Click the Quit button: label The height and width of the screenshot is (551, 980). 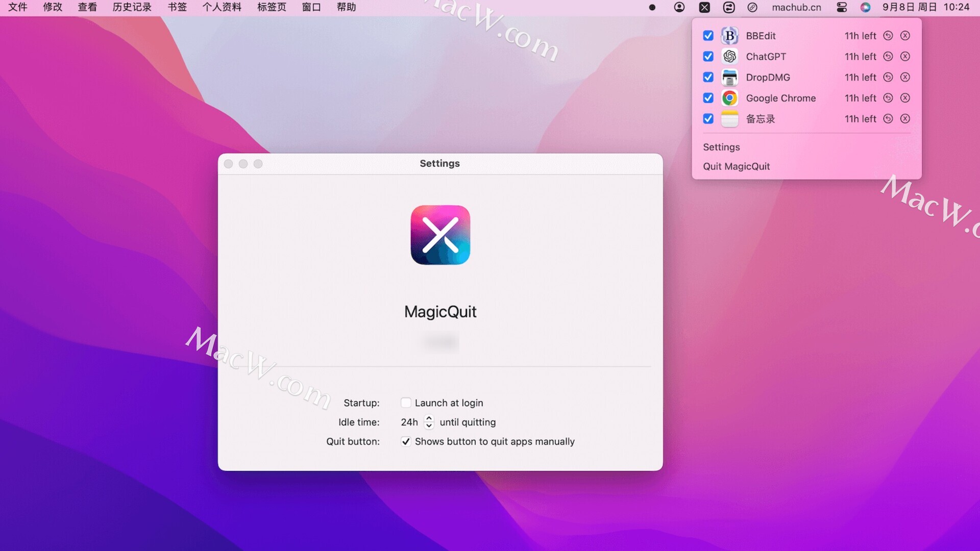[x=353, y=442]
